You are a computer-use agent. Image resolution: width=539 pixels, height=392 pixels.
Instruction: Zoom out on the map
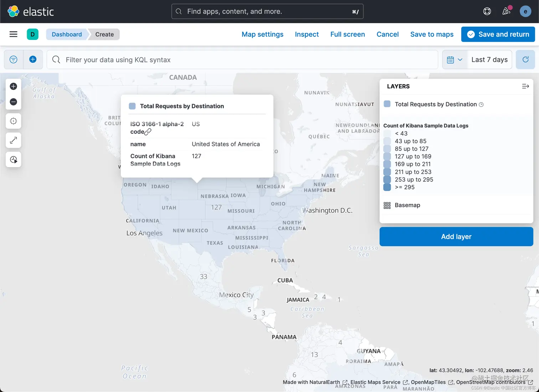point(14,102)
